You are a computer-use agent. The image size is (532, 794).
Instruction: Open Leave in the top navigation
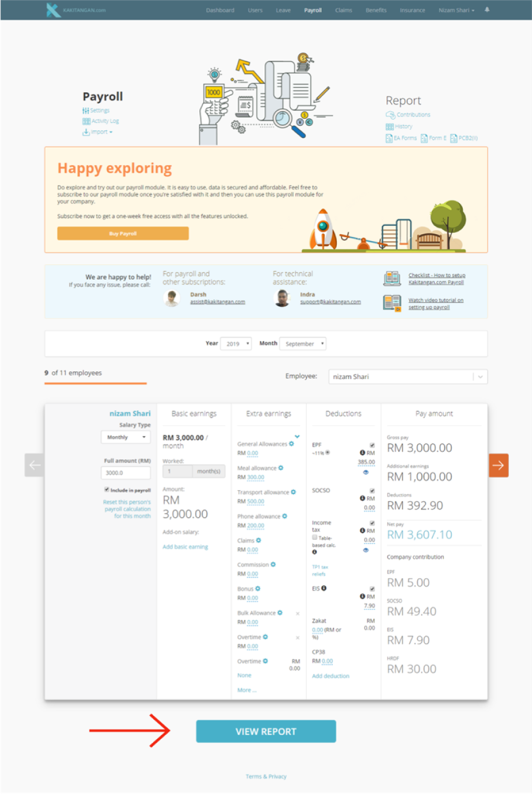coord(283,10)
